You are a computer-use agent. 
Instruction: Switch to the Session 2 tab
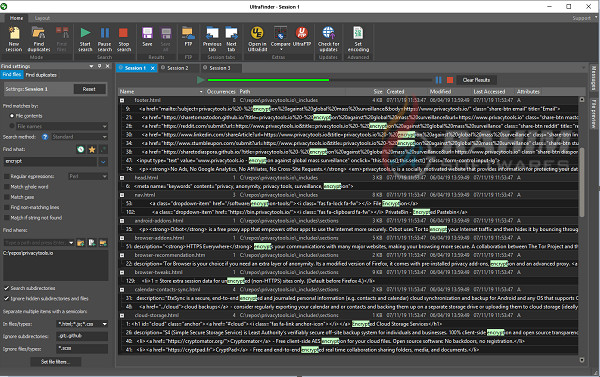[x=178, y=68]
